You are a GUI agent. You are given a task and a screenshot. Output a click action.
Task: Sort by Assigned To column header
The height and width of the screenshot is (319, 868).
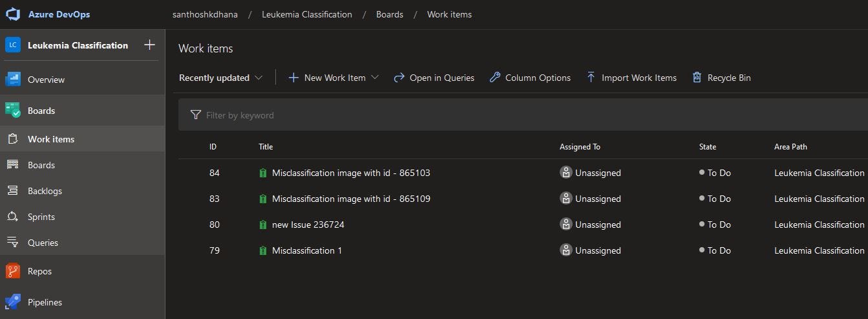coord(580,147)
